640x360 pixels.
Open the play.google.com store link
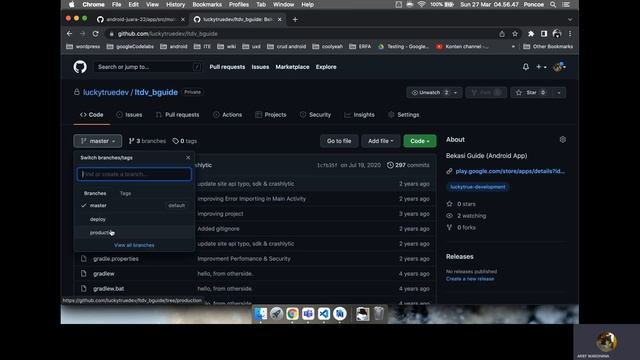(x=510, y=171)
